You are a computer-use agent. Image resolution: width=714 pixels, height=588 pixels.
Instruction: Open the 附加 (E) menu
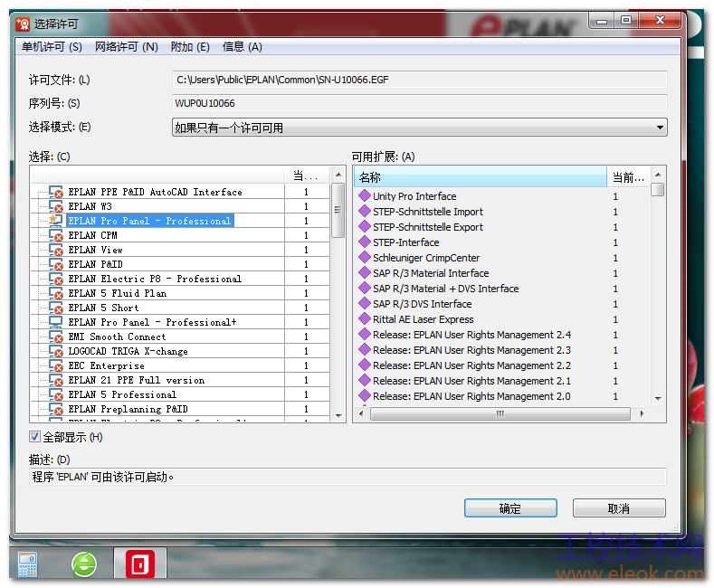(x=190, y=47)
